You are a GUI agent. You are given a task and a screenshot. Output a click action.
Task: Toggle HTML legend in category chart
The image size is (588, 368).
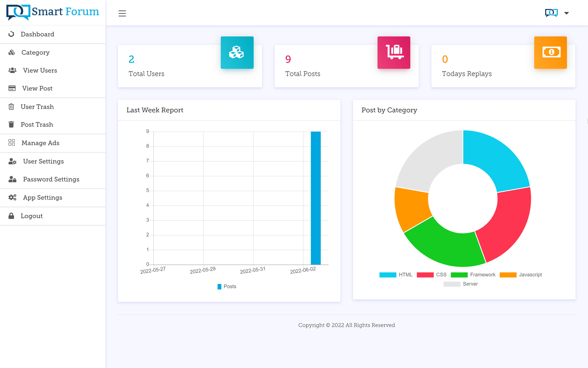click(x=396, y=275)
